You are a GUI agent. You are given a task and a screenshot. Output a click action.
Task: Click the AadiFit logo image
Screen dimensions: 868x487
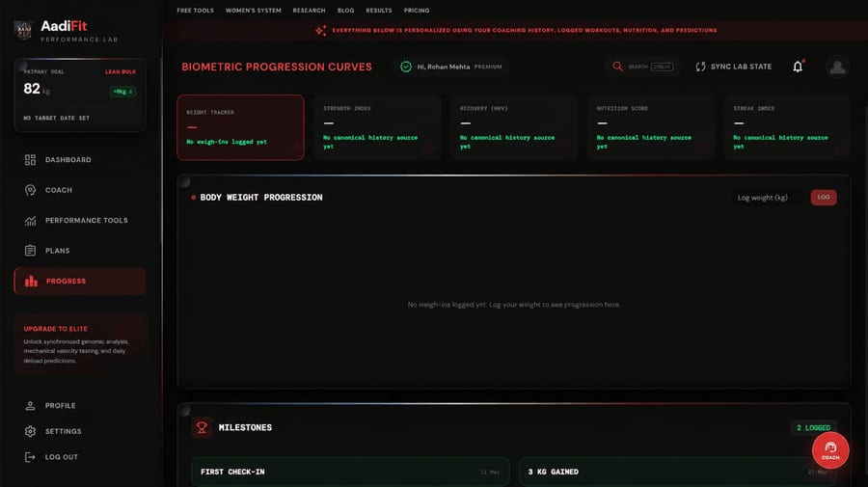click(24, 30)
